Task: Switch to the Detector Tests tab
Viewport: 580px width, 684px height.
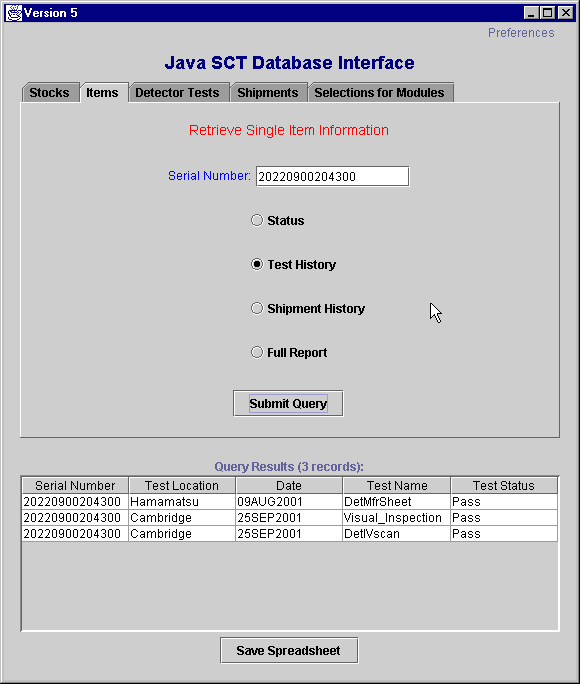Action: coord(178,92)
